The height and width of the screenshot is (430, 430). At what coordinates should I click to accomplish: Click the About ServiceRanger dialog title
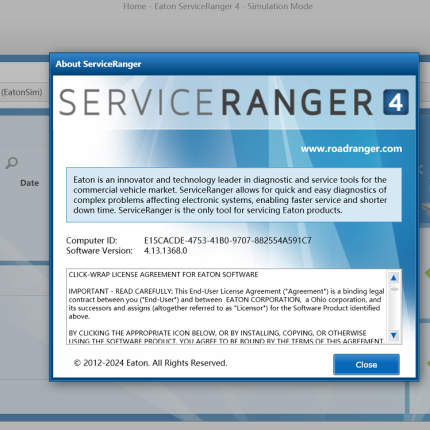tap(98, 64)
